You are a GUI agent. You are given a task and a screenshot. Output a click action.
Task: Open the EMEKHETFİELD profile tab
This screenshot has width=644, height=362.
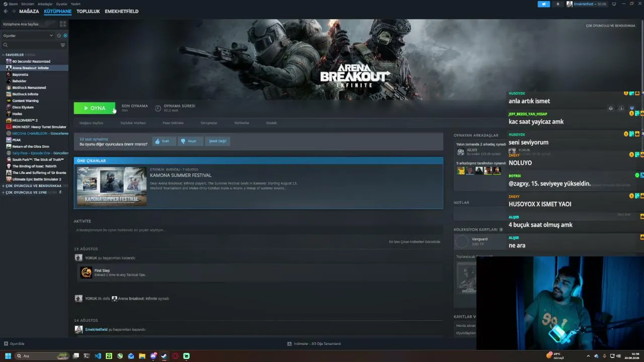[x=121, y=11]
